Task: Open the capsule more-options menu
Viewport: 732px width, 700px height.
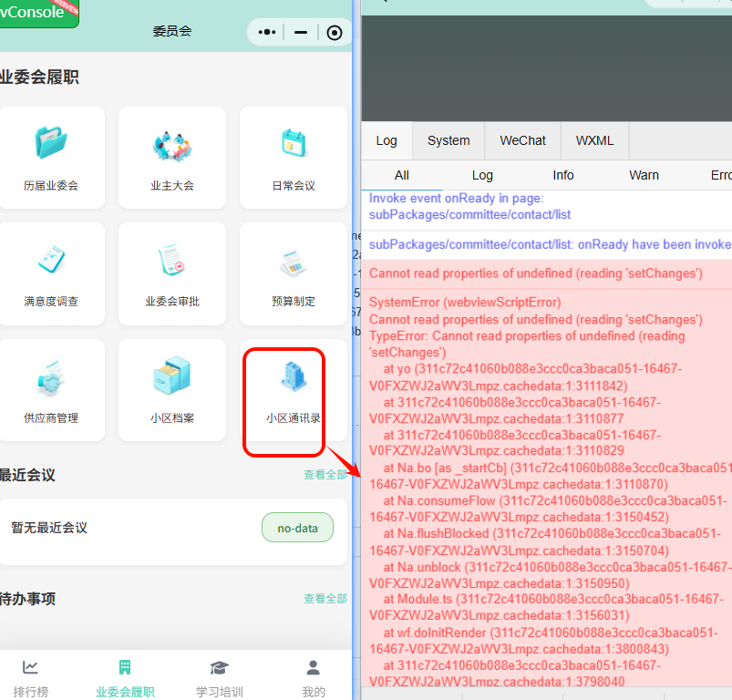Action: (265, 32)
